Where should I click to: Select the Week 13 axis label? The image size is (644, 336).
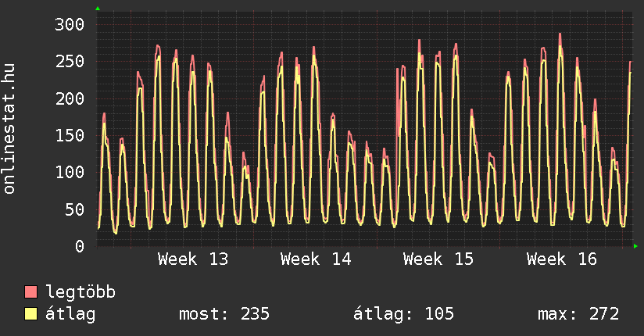point(193,259)
